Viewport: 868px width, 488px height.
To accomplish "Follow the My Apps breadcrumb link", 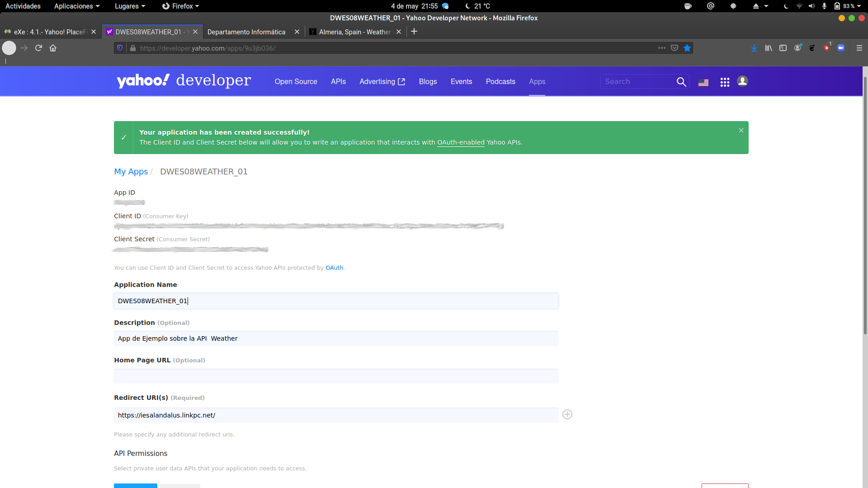I will [x=131, y=172].
